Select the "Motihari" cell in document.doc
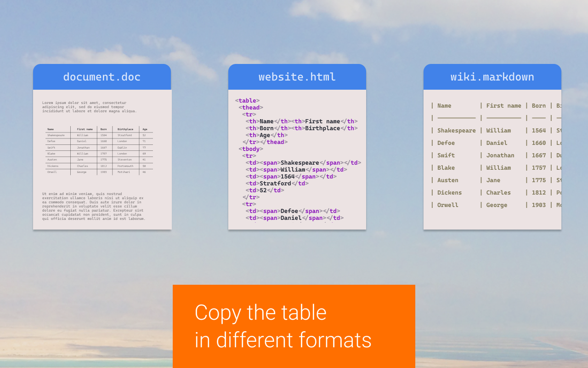 tap(124, 172)
